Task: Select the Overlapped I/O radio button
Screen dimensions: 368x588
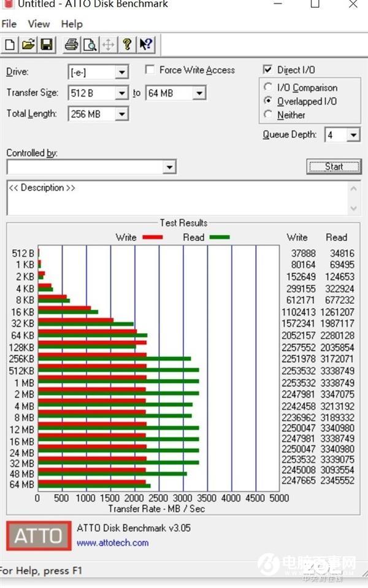Action: [268, 100]
